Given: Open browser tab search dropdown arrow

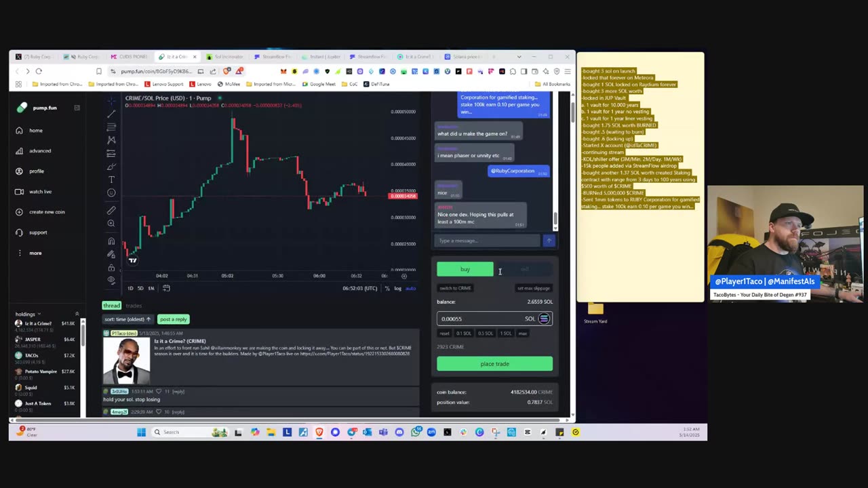Looking at the screenshot, I should point(519,57).
